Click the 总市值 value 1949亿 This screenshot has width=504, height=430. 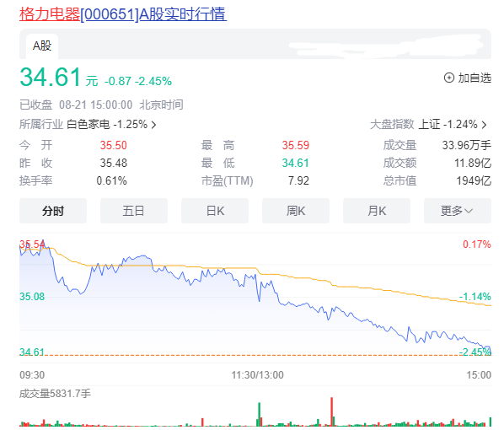coord(474,180)
